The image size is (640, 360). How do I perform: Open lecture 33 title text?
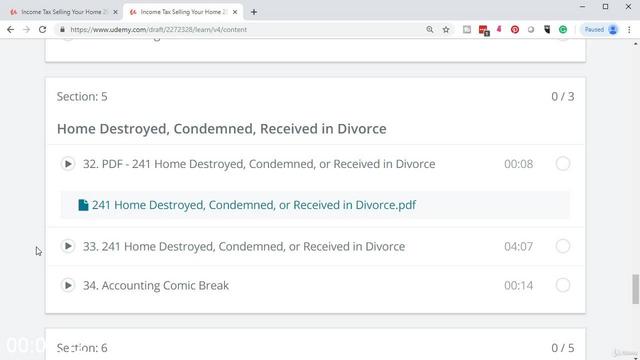pos(244,247)
